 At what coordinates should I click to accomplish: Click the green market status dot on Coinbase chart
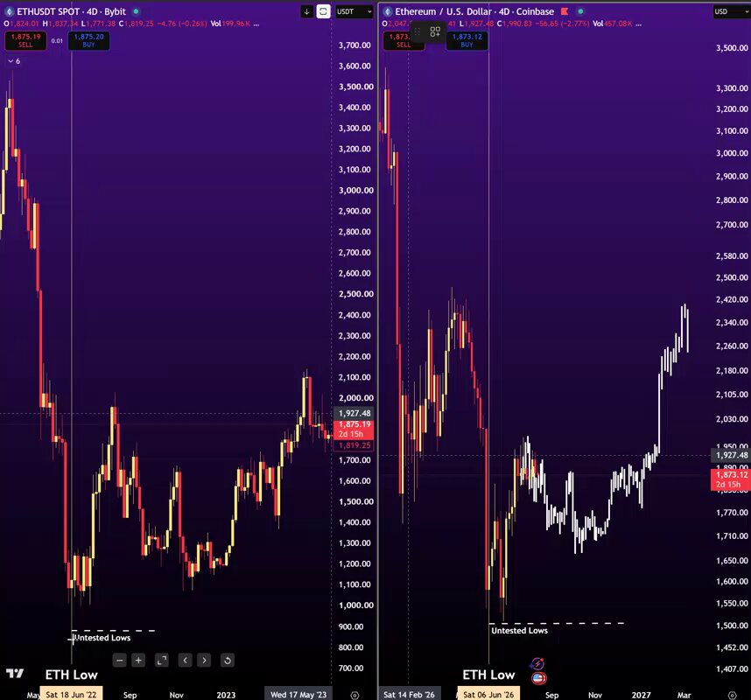tap(580, 11)
